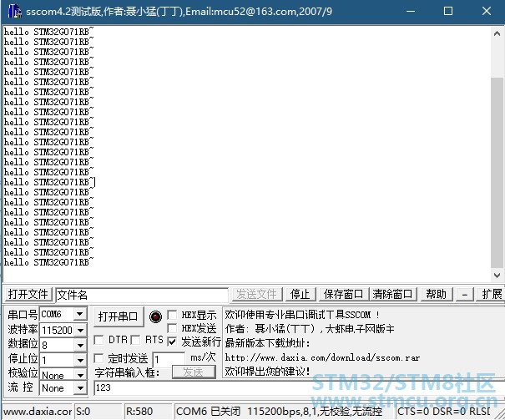Toggle the DTR checkbox

tap(98, 340)
